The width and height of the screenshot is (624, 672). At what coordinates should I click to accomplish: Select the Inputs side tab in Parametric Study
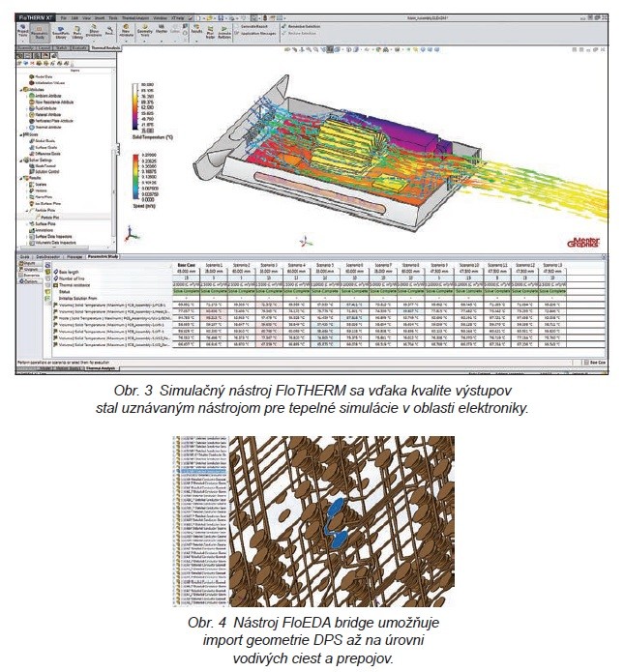29,263
